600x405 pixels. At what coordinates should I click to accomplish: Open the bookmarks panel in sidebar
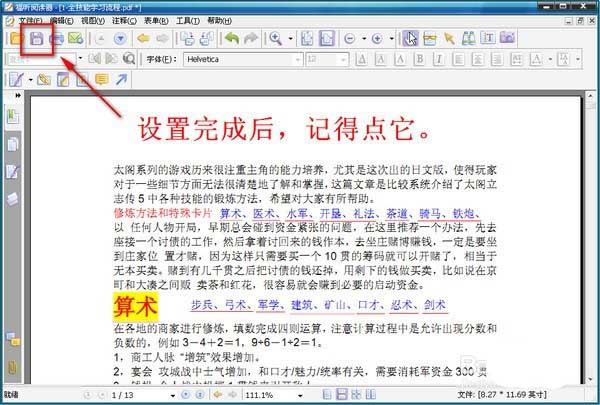point(13,117)
